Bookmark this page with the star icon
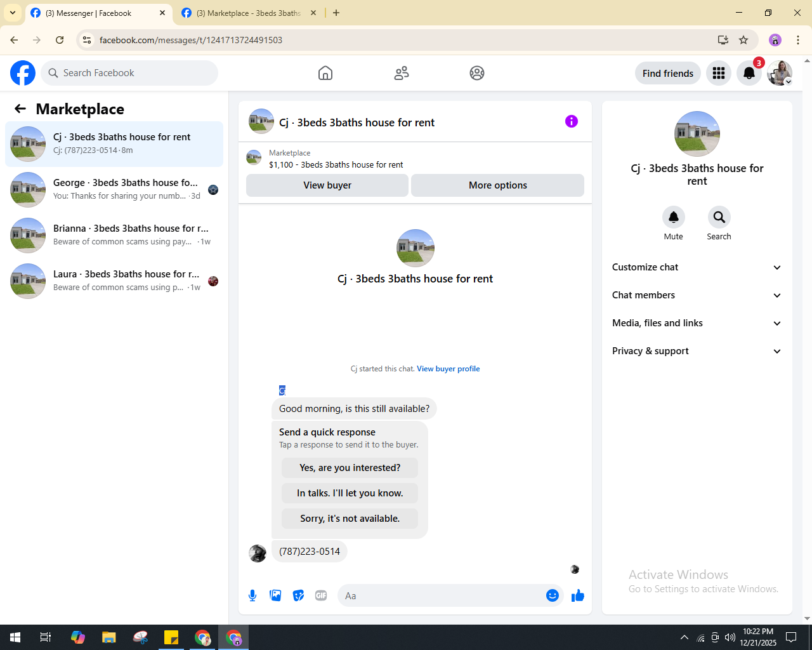 tap(743, 40)
